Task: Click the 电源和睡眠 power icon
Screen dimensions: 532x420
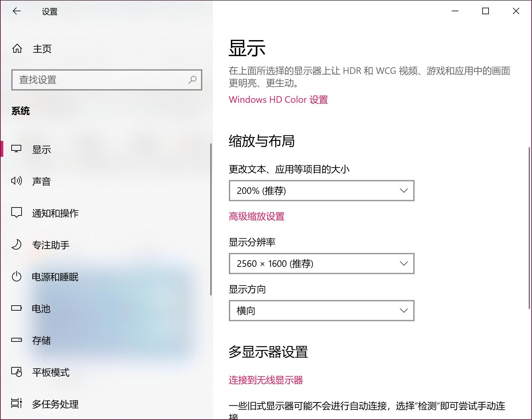Action: (17, 277)
